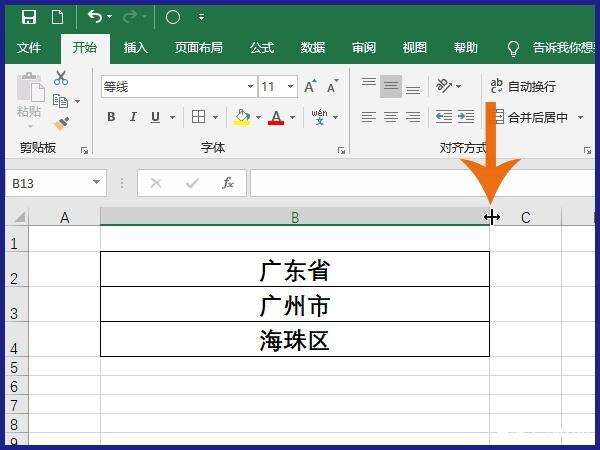Open the 视图 ribbon tab
The width and height of the screenshot is (600, 450).
[414, 48]
